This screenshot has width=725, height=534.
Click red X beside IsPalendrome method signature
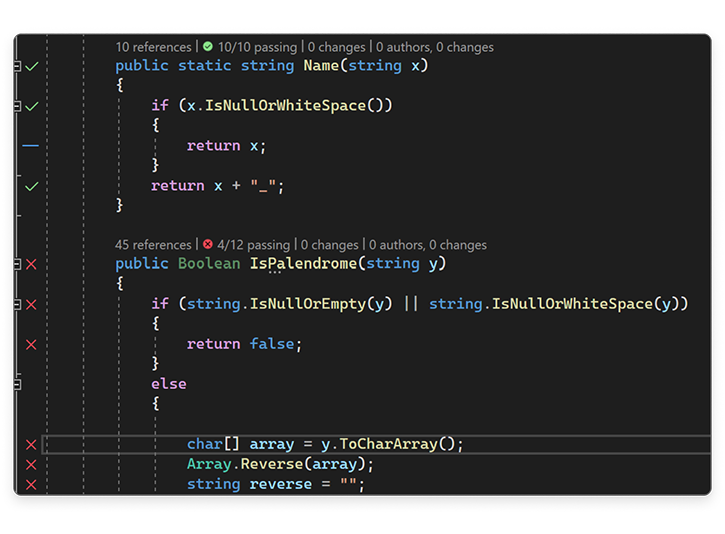click(31, 264)
